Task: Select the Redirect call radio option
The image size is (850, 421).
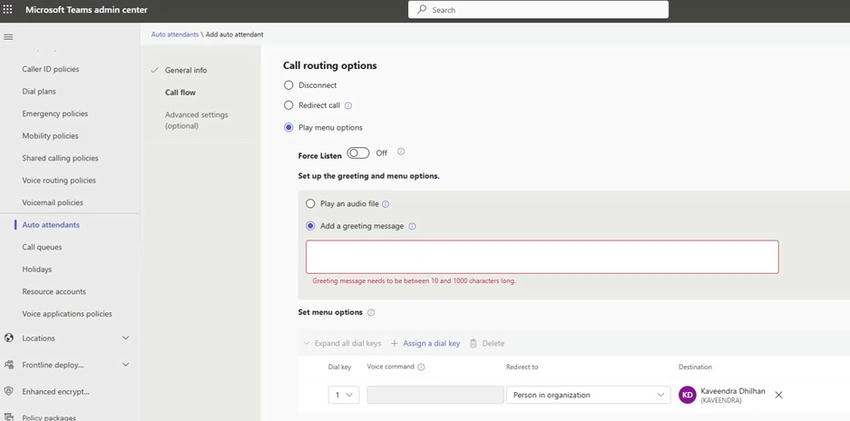Action: (x=288, y=106)
